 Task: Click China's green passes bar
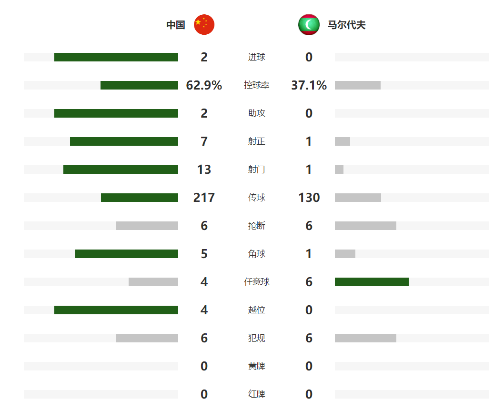tap(139, 198)
